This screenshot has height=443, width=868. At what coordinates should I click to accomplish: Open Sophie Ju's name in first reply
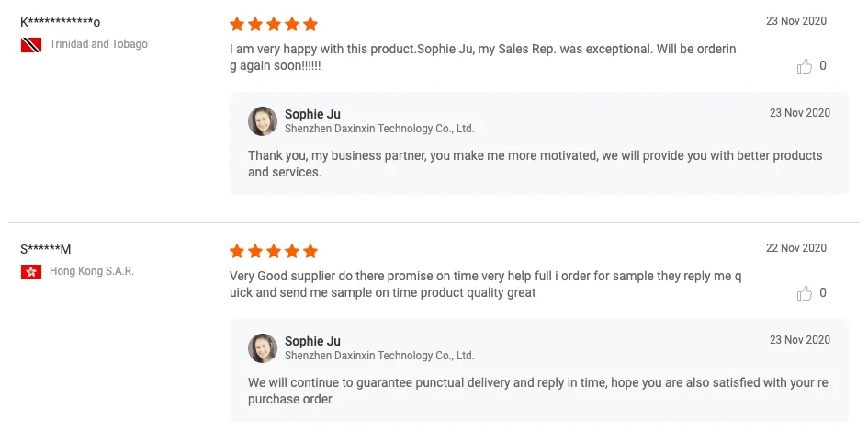coord(312,114)
